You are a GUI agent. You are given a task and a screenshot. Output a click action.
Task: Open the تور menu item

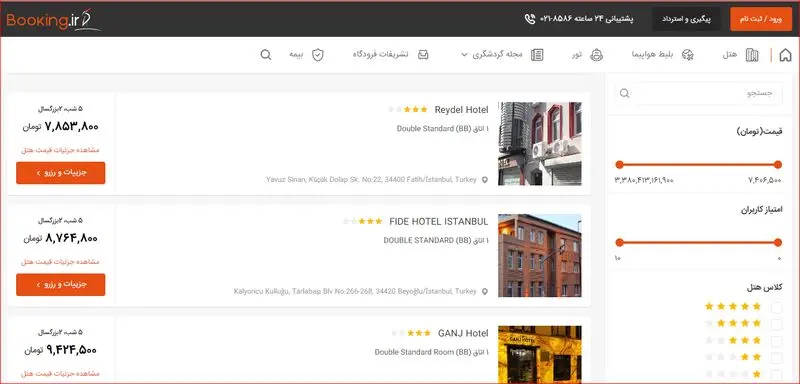click(577, 55)
